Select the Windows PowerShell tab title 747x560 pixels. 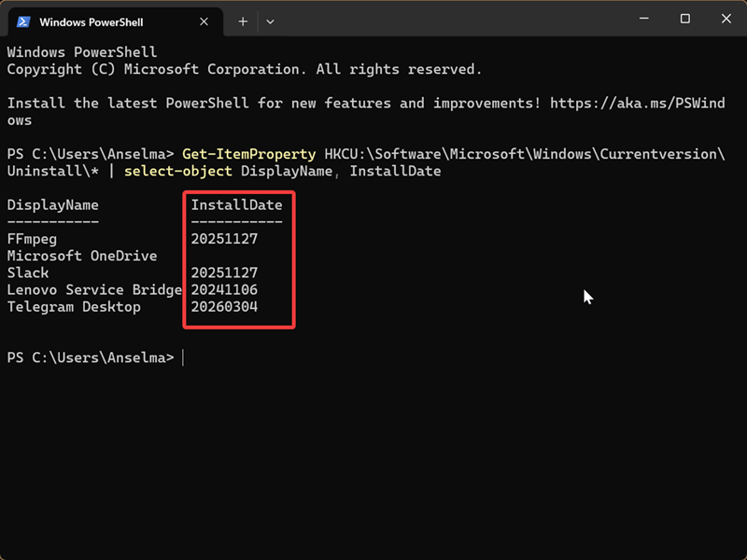[90, 21]
